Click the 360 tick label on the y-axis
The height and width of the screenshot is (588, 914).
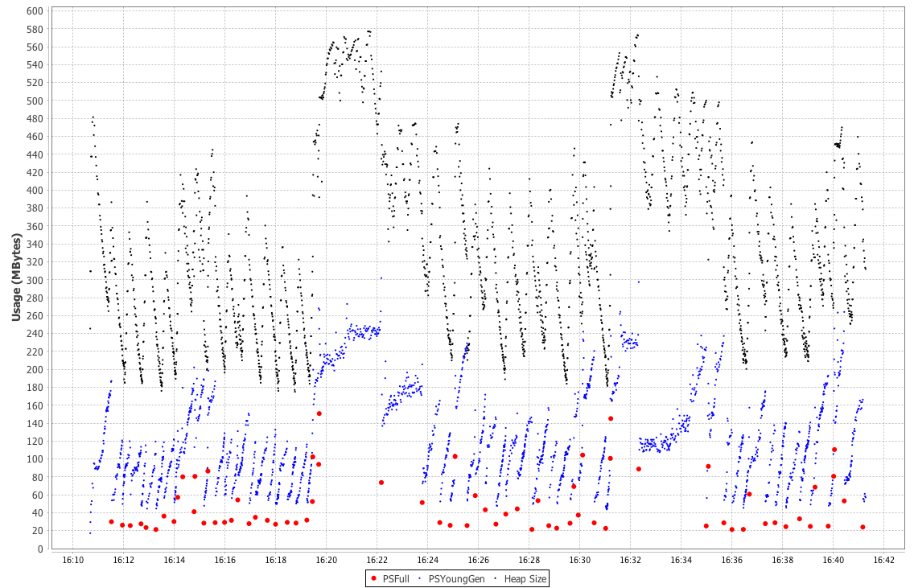35,226
